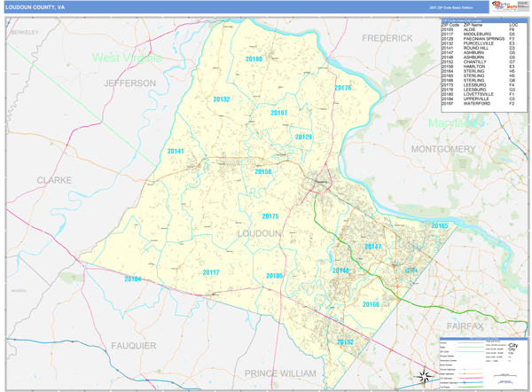Select ZIP label 20147 on the map

tap(373, 247)
